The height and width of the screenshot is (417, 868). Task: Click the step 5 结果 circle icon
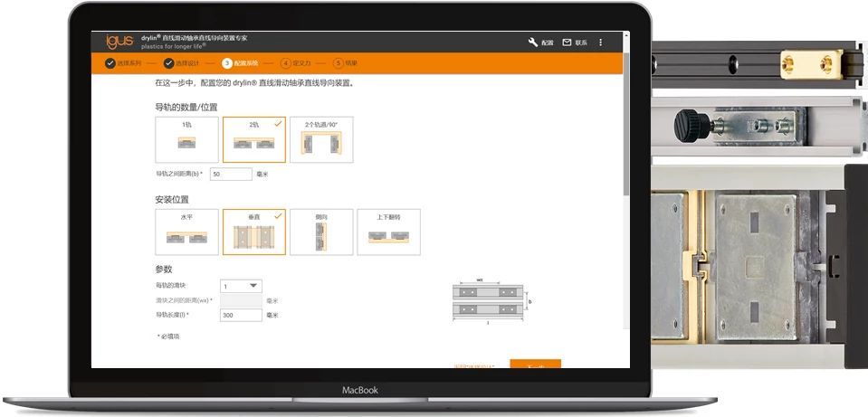[338, 63]
